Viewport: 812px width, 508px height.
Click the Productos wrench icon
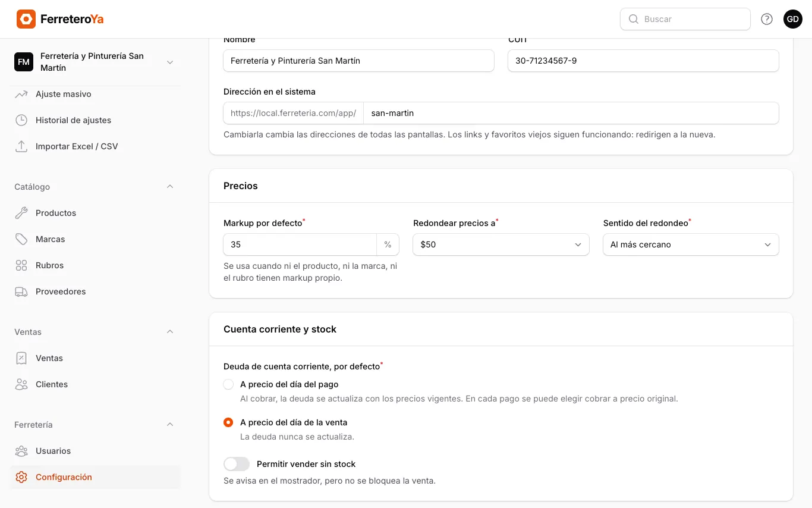point(21,213)
